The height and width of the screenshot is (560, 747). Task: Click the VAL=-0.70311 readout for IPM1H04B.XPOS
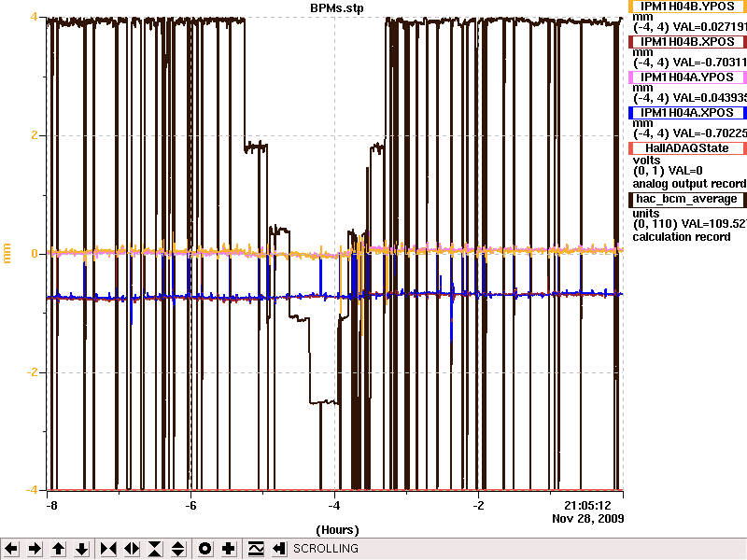coord(710,63)
